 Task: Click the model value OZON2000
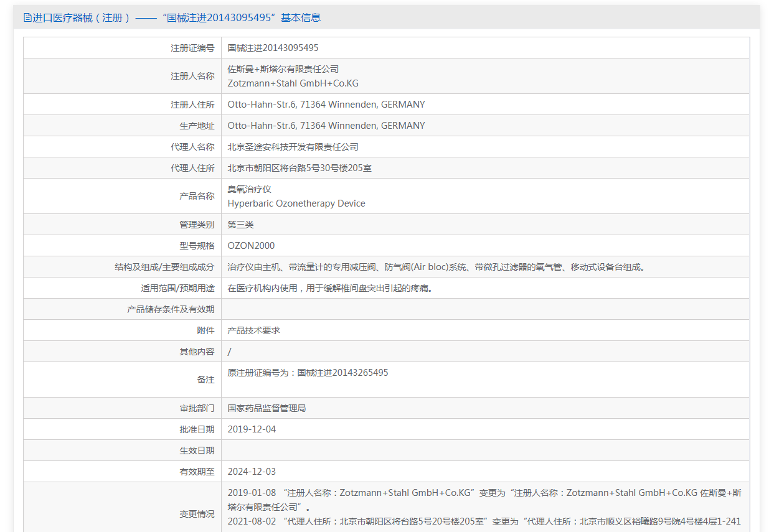click(x=251, y=246)
